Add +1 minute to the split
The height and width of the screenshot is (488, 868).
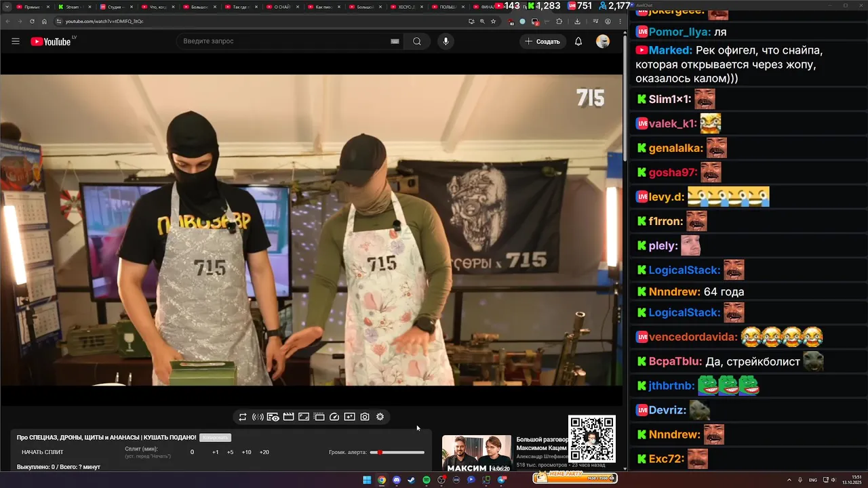pyautogui.click(x=215, y=452)
